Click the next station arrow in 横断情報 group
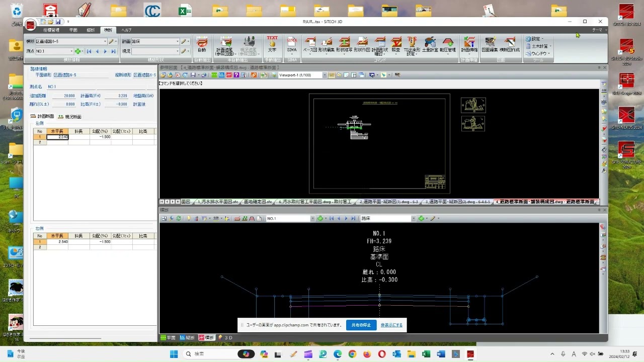644x362 pixels. (x=105, y=51)
